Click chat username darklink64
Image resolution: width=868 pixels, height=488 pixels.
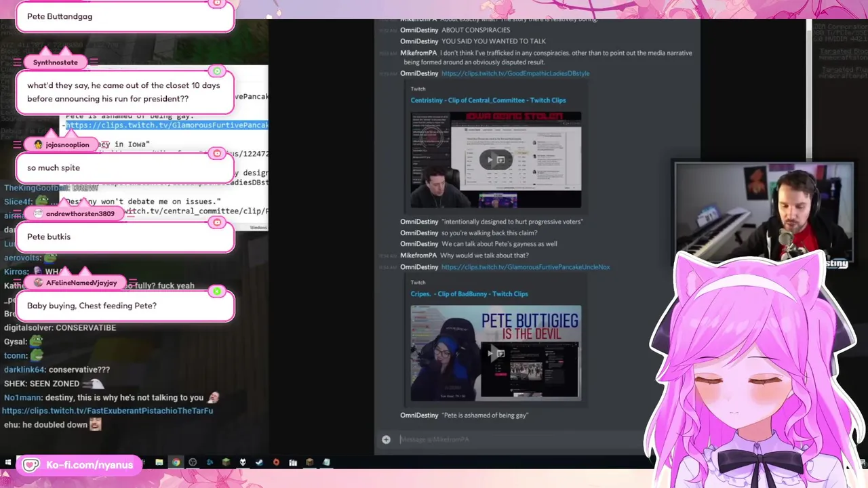pos(24,370)
